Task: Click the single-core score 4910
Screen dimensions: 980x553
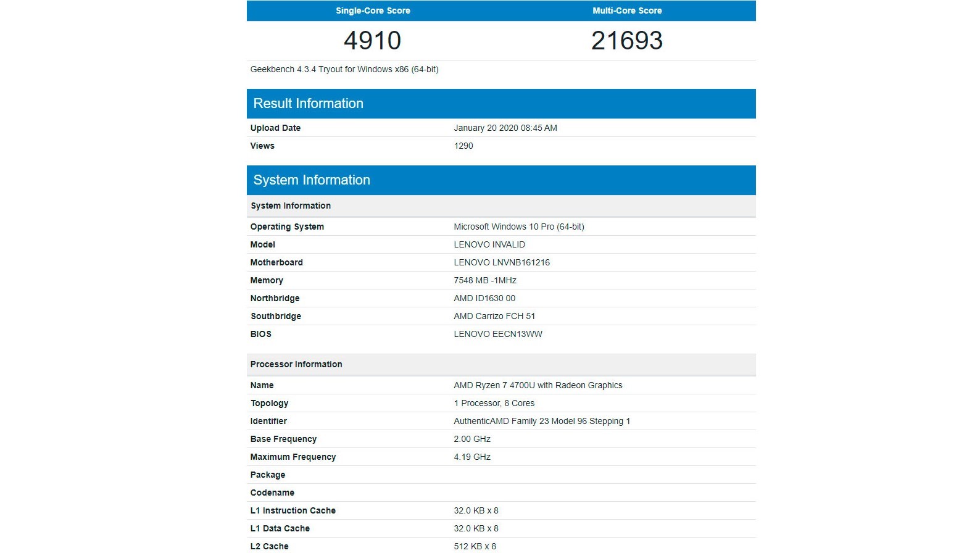Action: click(x=373, y=41)
